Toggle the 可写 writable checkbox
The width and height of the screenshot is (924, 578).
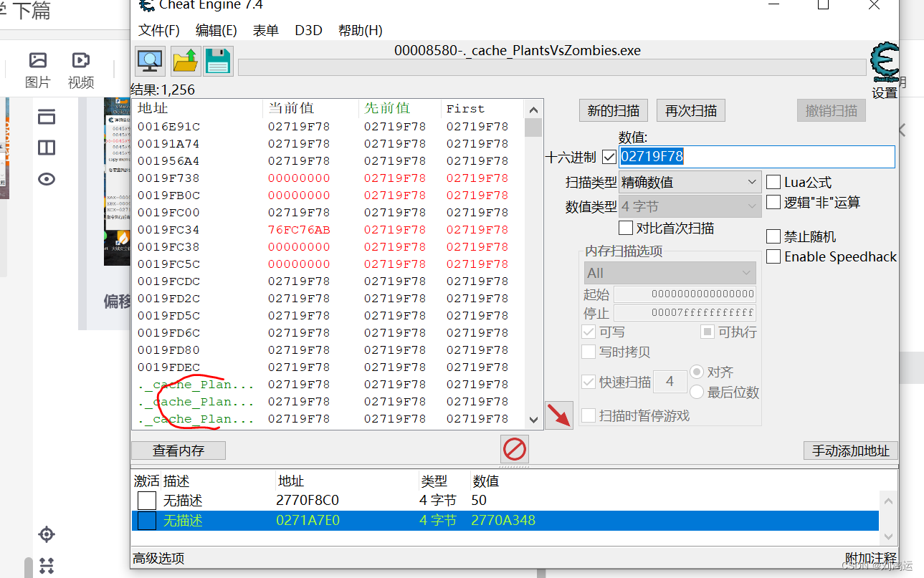pos(589,332)
